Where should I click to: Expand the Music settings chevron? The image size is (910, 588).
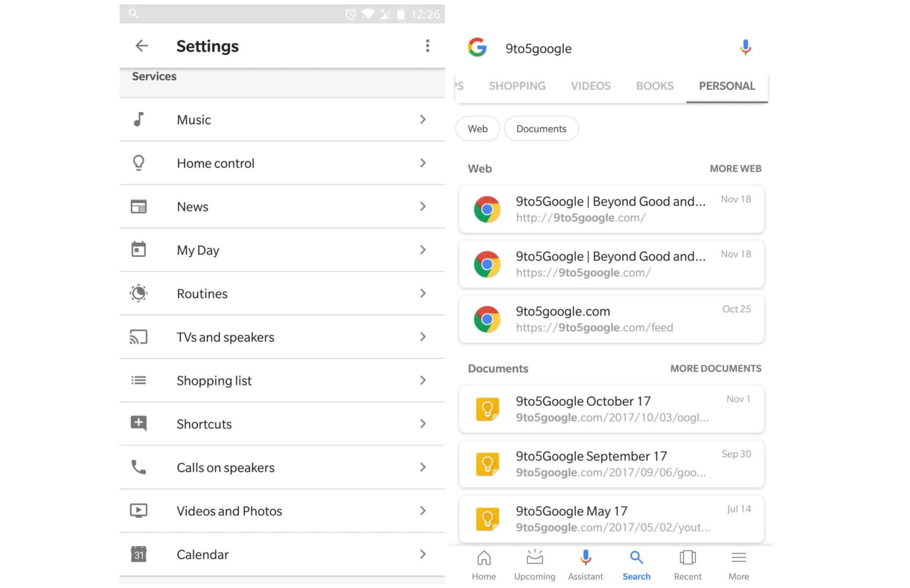423,120
